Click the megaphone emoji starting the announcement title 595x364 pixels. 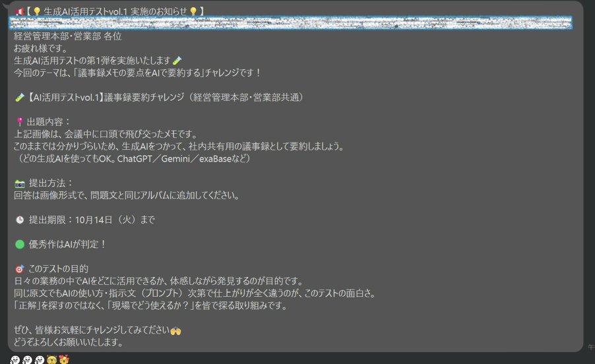(18, 11)
